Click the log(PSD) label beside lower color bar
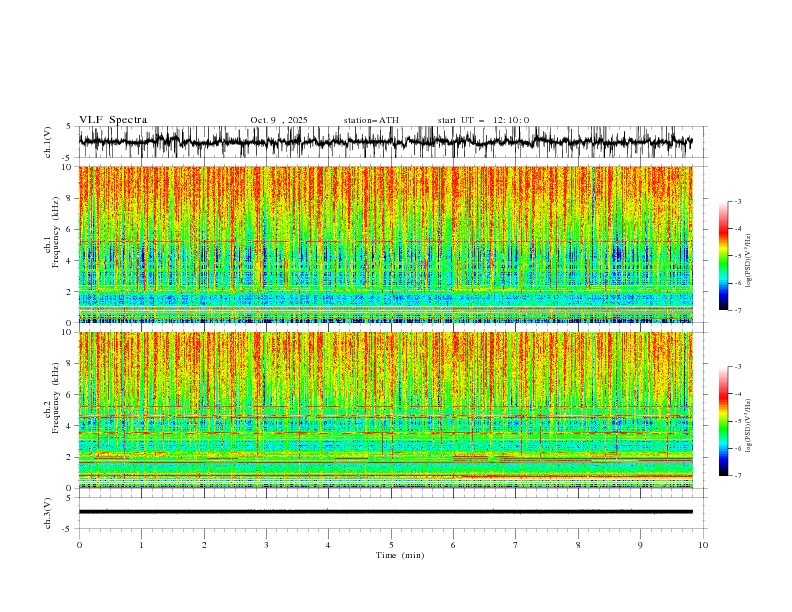 749,426
